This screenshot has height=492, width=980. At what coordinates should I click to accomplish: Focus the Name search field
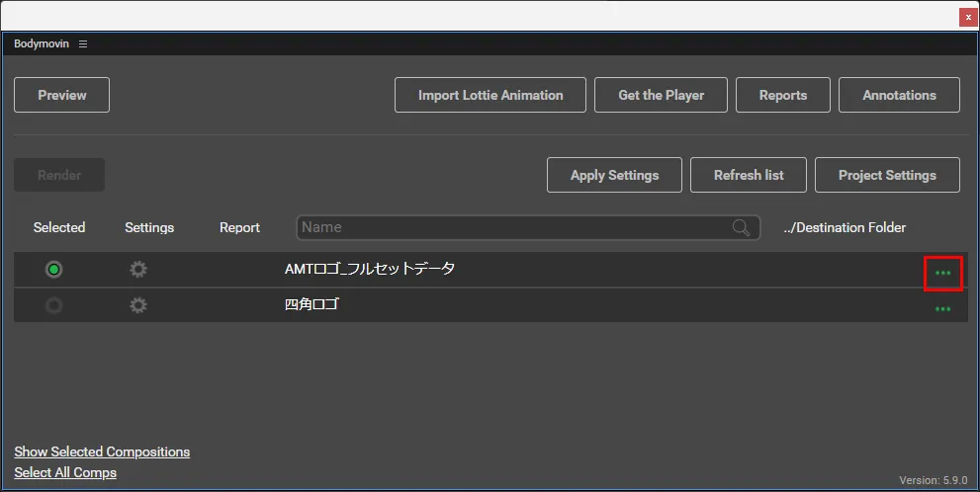coord(514,228)
